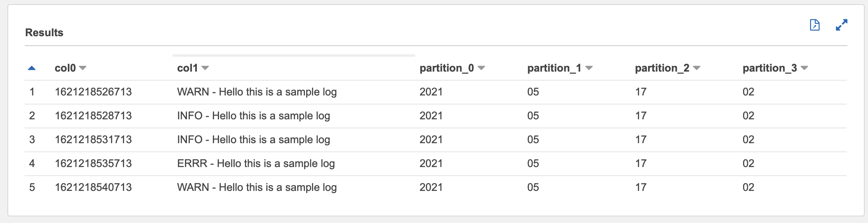Select cell with timestamp 1621218526713

point(93,92)
